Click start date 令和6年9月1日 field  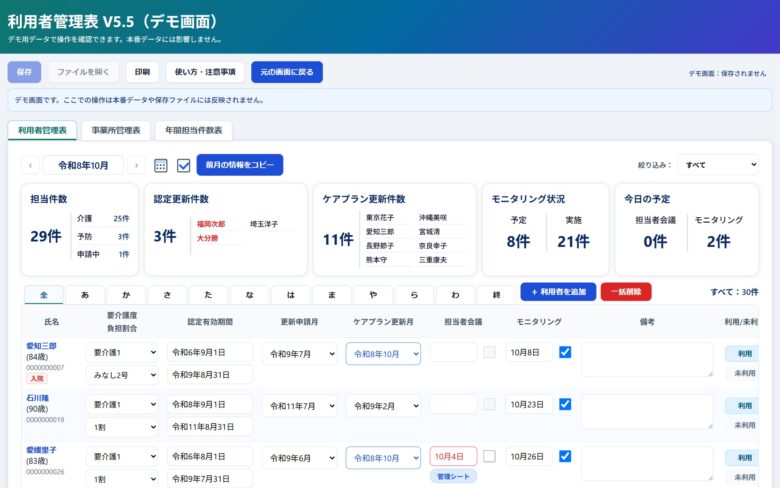(x=209, y=352)
